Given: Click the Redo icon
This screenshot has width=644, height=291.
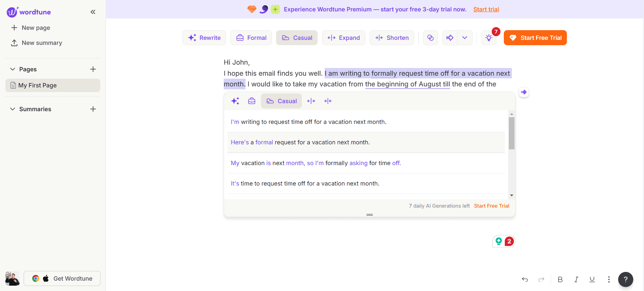Looking at the screenshot, I should click(541, 279).
